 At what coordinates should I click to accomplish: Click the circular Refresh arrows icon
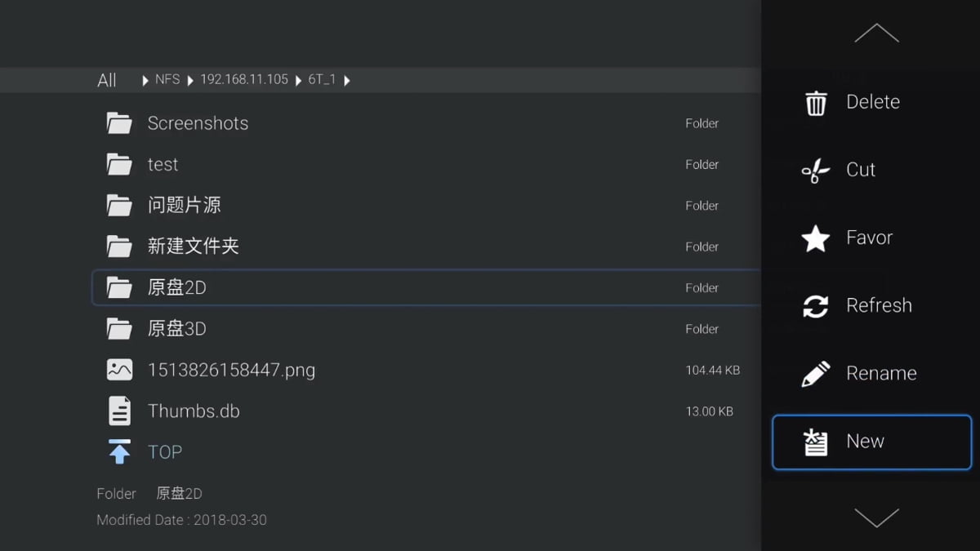(x=814, y=305)
